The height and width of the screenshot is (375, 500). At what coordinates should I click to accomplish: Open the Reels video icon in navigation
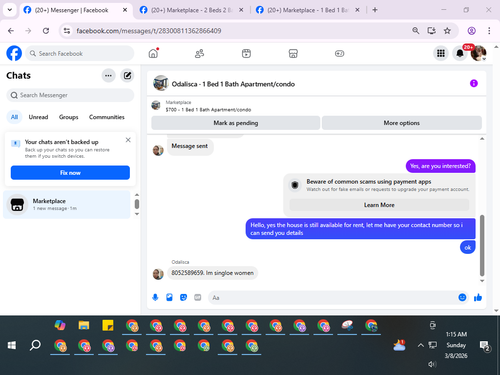tap(246, 53)
